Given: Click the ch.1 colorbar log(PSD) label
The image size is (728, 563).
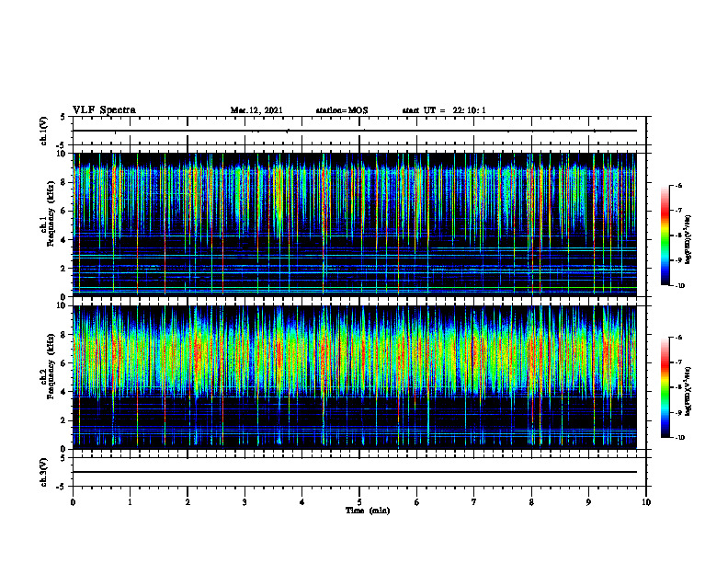Looking at the screenshot, I should click(688, 239).
